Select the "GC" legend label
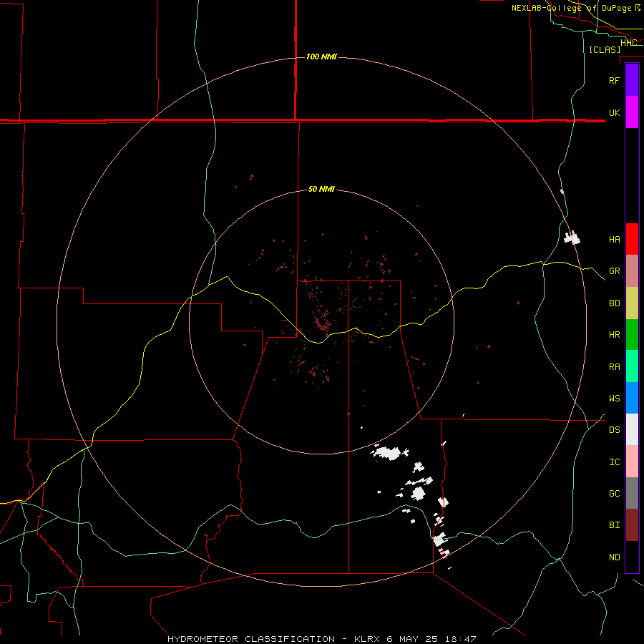This screenshot has width=644, height=644. (614, 494)
